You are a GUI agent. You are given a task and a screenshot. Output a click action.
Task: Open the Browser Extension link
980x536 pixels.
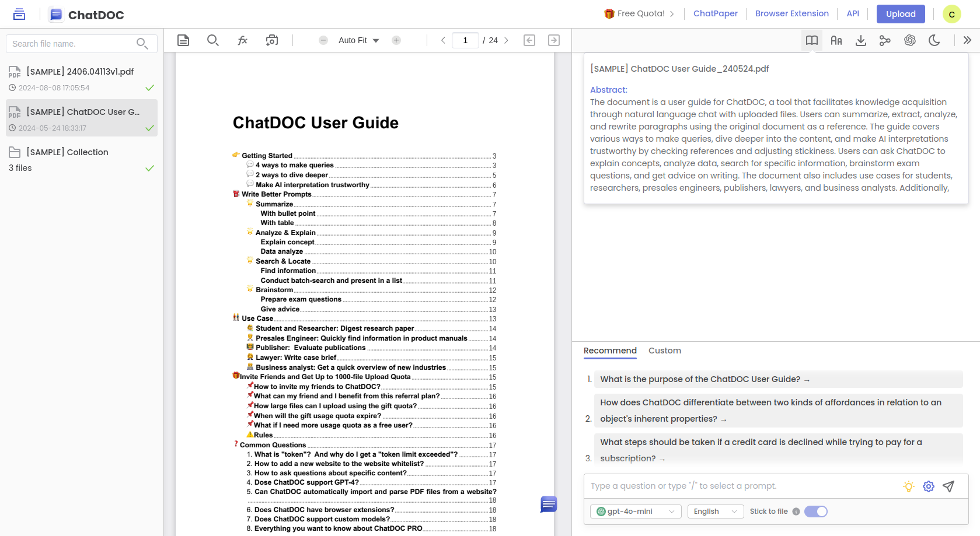(x=792, y=13)
